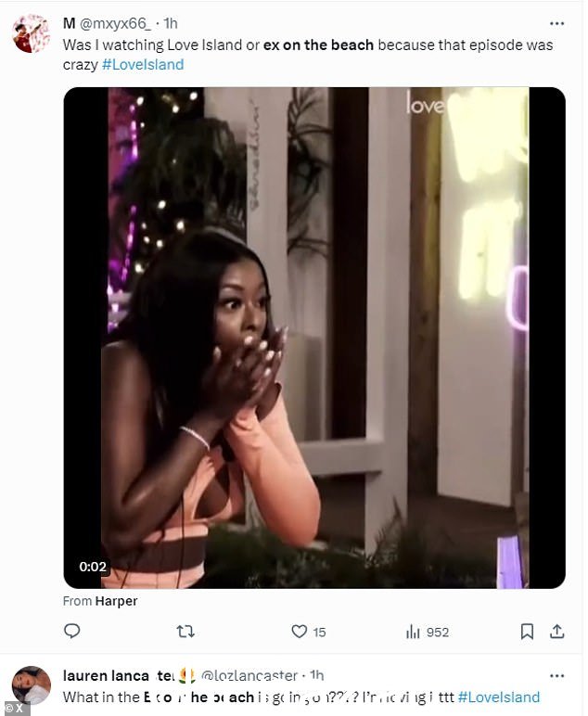Click the #LoveIsland hashtag in M's tweet

pos(143,65)
